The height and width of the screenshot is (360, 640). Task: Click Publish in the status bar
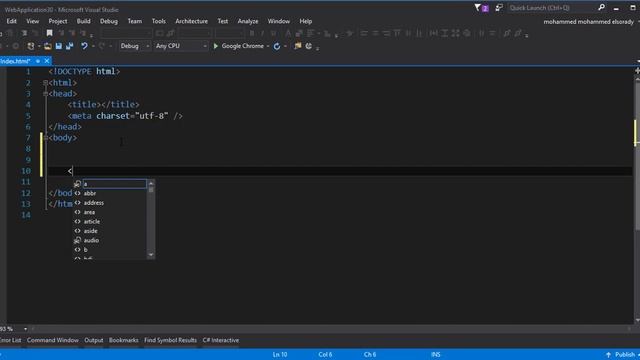pyautogui.click(x=625, y=355)
